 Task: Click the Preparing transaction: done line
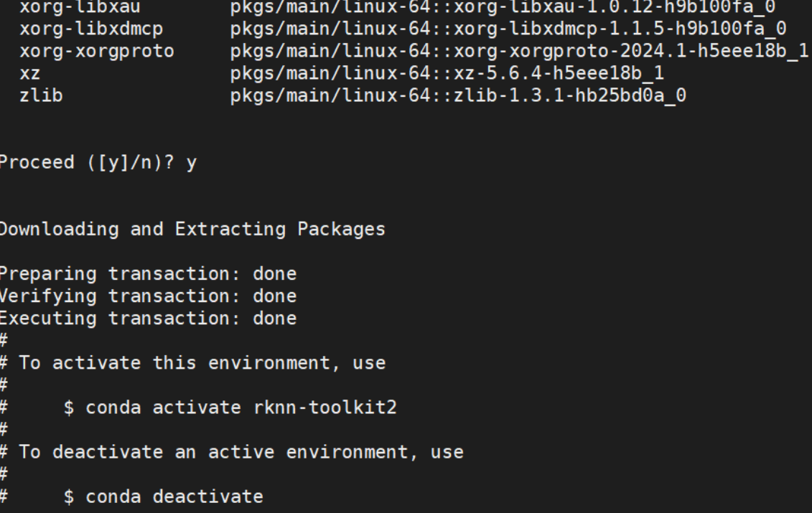coord(148,274)
